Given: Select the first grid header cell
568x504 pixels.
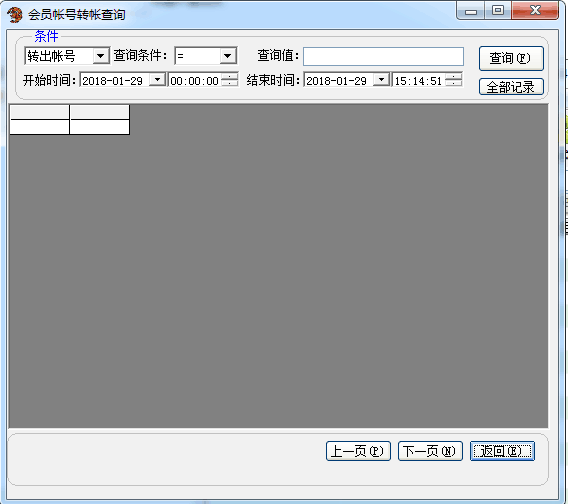Looking at the screenshot, I should [x=39, y=112].
